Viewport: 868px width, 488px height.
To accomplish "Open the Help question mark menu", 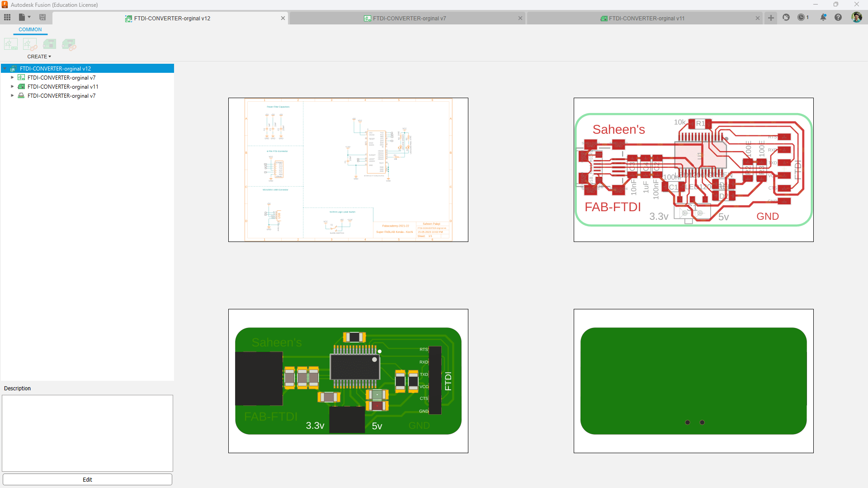I will coord(838,17).
